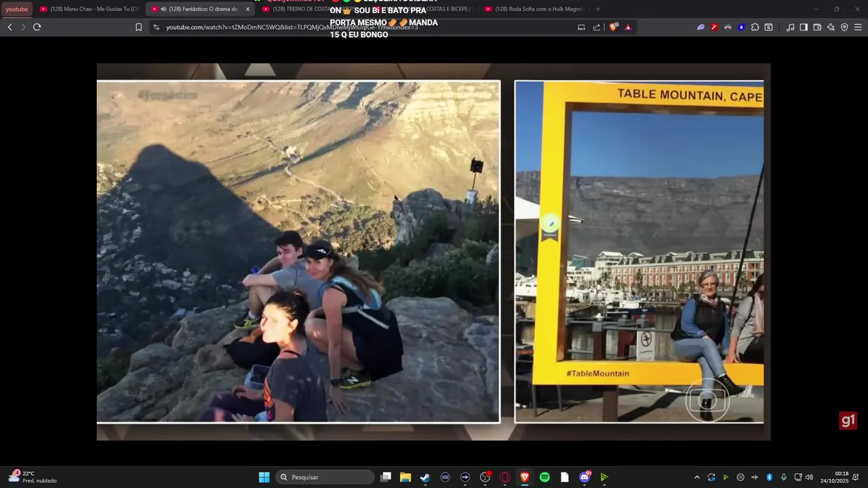Mute the Fantástico tab audio icon
Viewport: 868px width, 488px height.
point(163,9)
